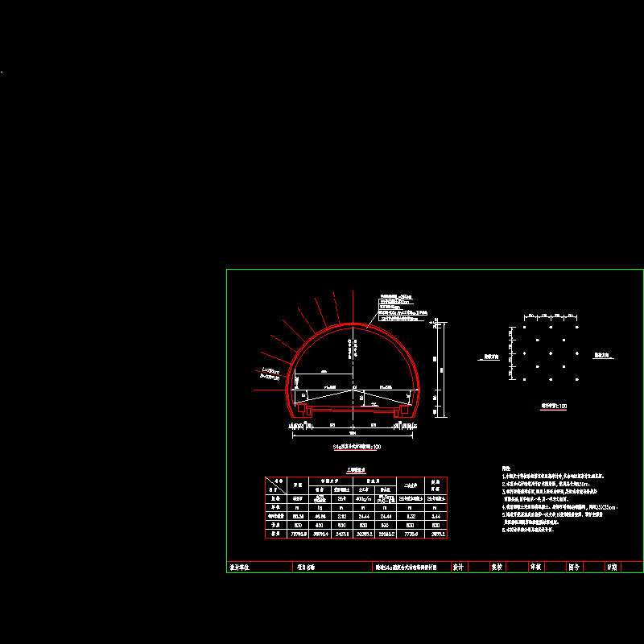Click the 日期 field in title block
This screenshot has height=644, width=644.
(x=612, y=567)
